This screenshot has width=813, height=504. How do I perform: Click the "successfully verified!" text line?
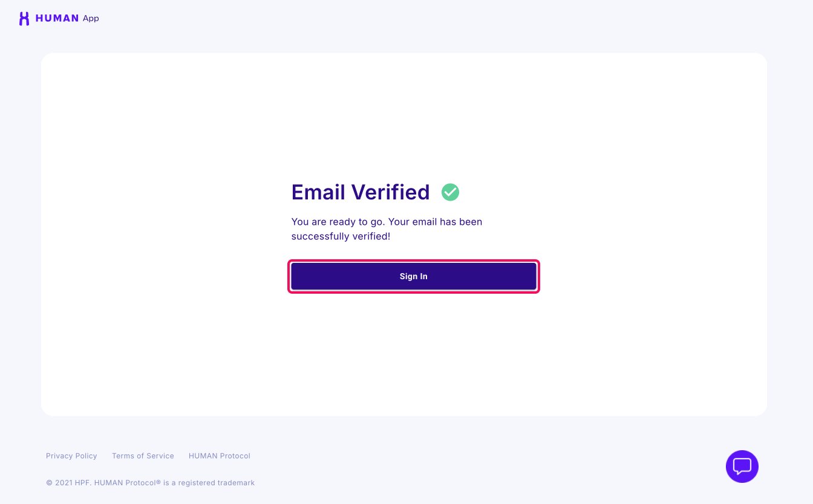[341, 236]
